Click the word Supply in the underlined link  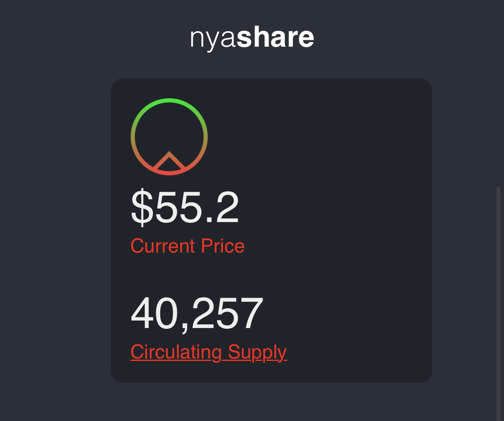coord(257,352)
